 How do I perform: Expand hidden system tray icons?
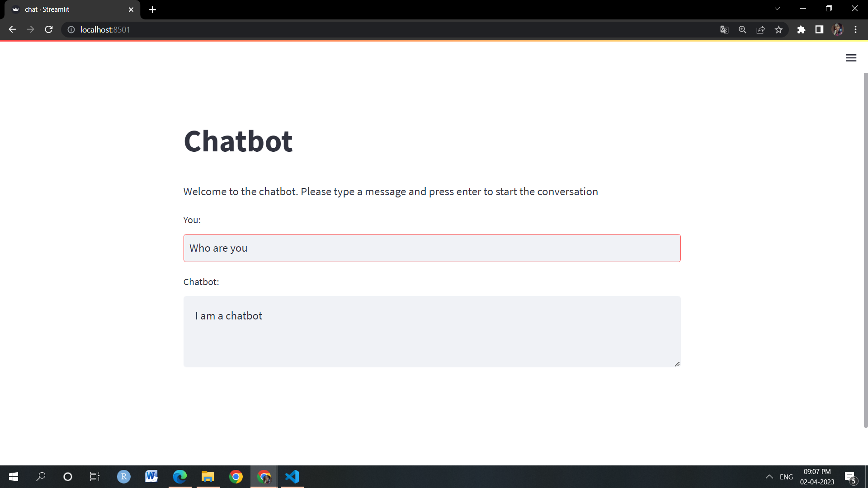(770, 477)
